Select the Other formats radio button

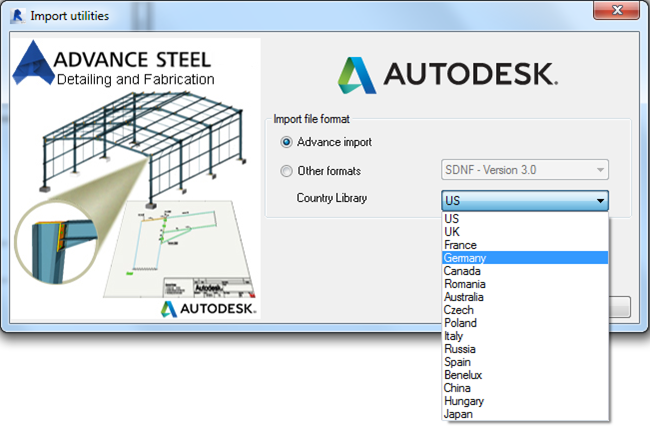click(286, 171)
